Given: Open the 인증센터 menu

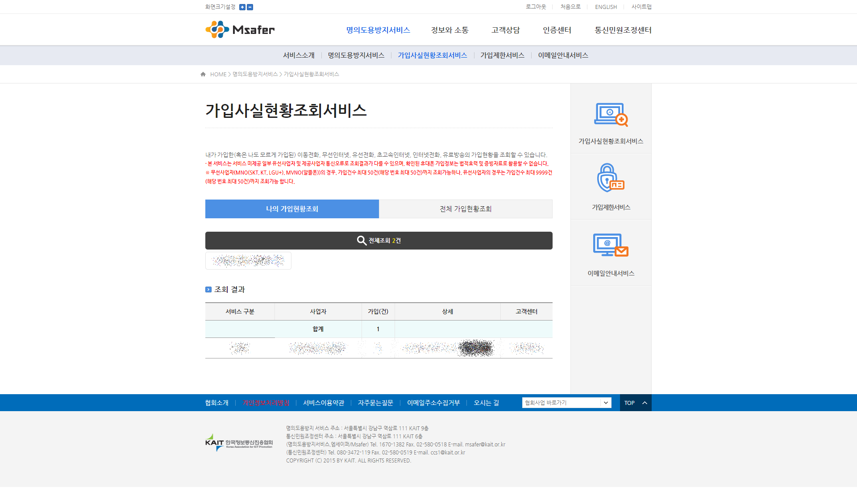Looking at the screenshot, I should point(557,30).
